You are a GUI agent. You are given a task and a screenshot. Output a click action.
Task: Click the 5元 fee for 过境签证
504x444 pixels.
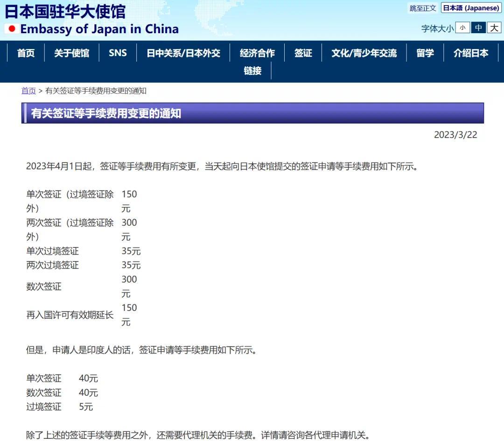86,407
